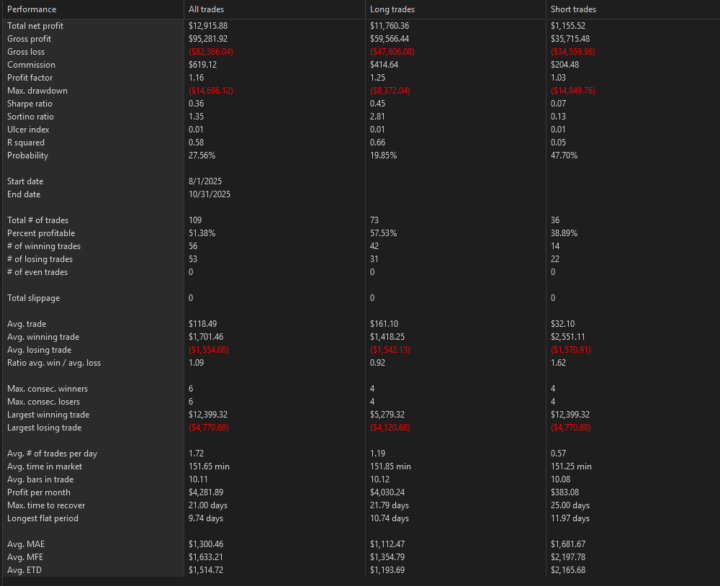
Task: Click the # of winning trades label
Action: [44, 246]
